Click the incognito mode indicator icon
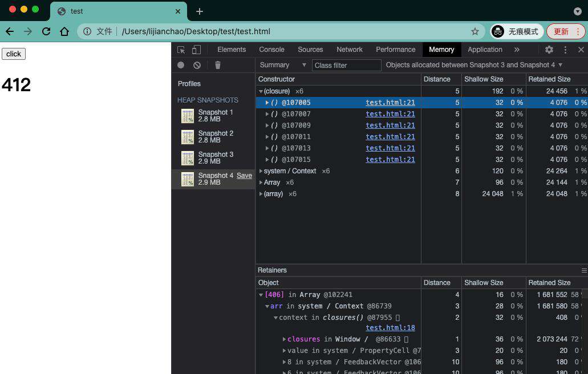 click(498, 31)
